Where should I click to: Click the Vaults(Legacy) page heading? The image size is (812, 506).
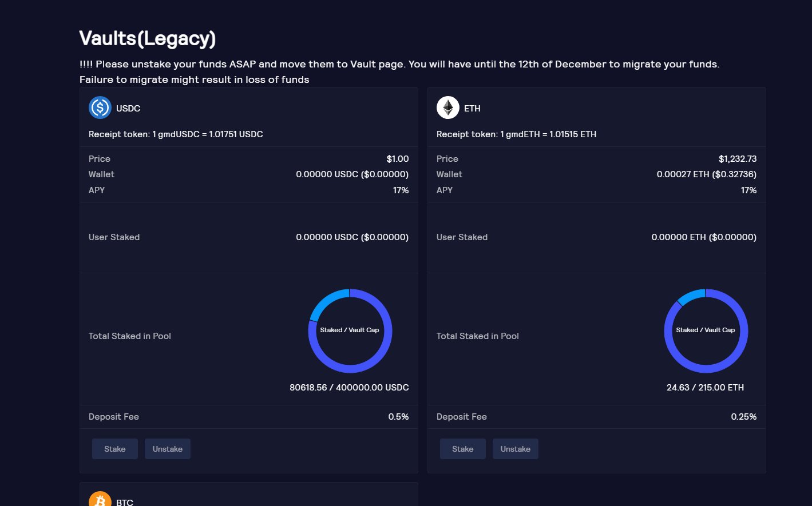pos(148,38)
